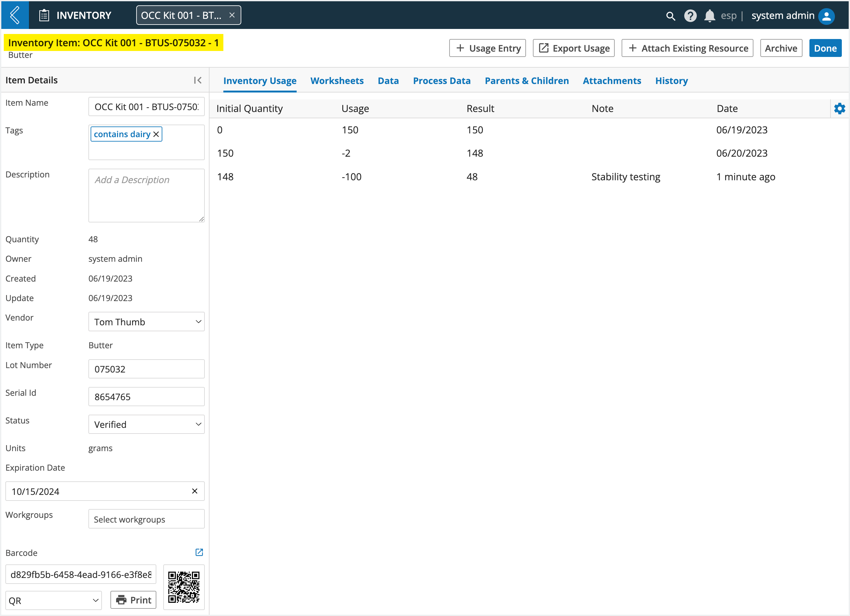Print the barcode
This screenshot has width=850, height=616.
(x=133, y=600)
